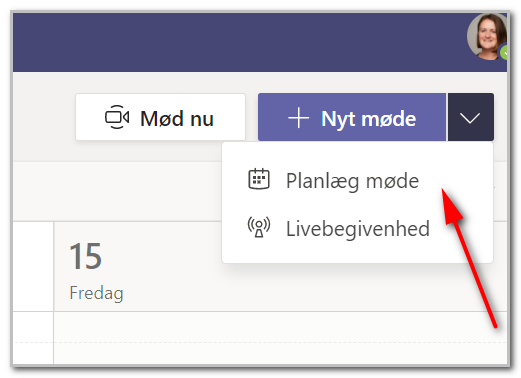Create a new meeting with Nyt møde

click(352, 117)
